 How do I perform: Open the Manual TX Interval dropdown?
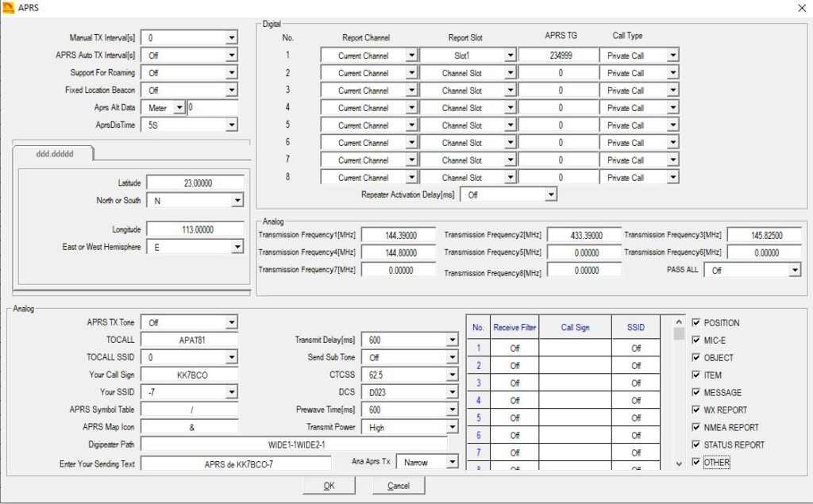[x=231, y=38]
